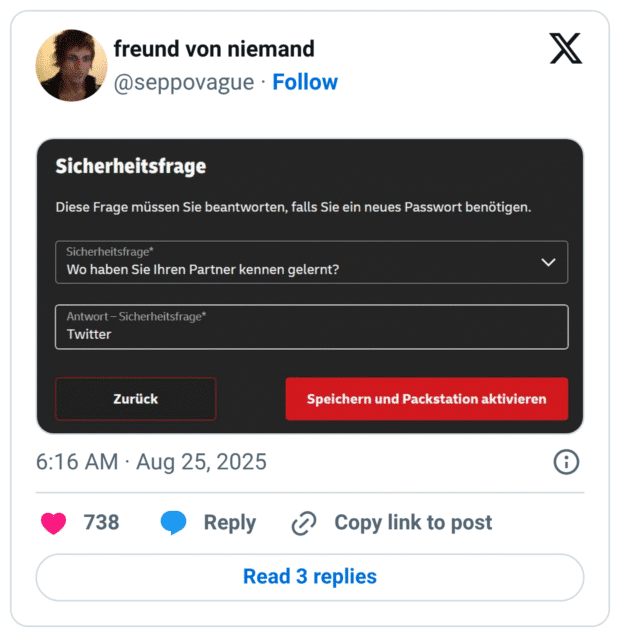Select the Reply text label
The width and height of the screenshot is (620, 637).
click(x=229, y=522)
